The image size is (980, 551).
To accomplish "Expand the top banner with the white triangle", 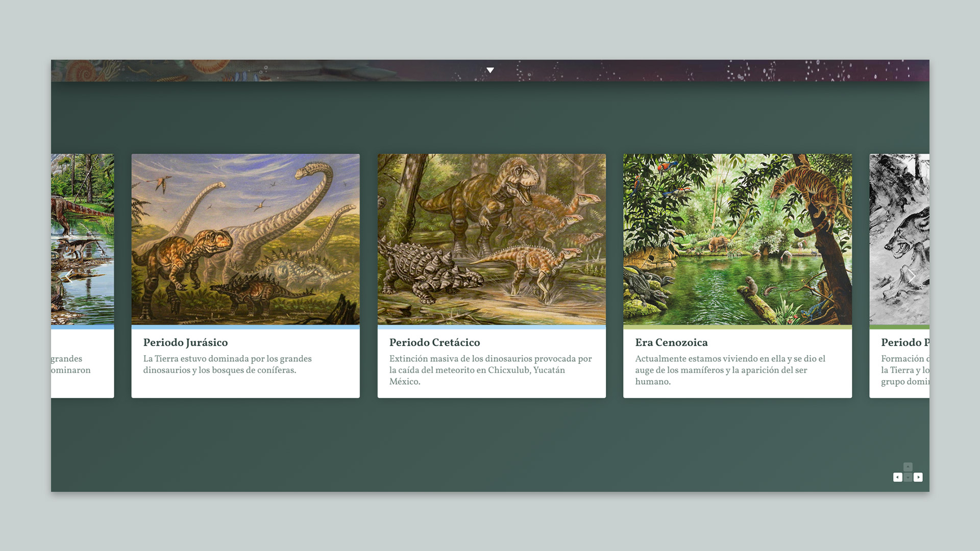I will [x=490, y=70].
